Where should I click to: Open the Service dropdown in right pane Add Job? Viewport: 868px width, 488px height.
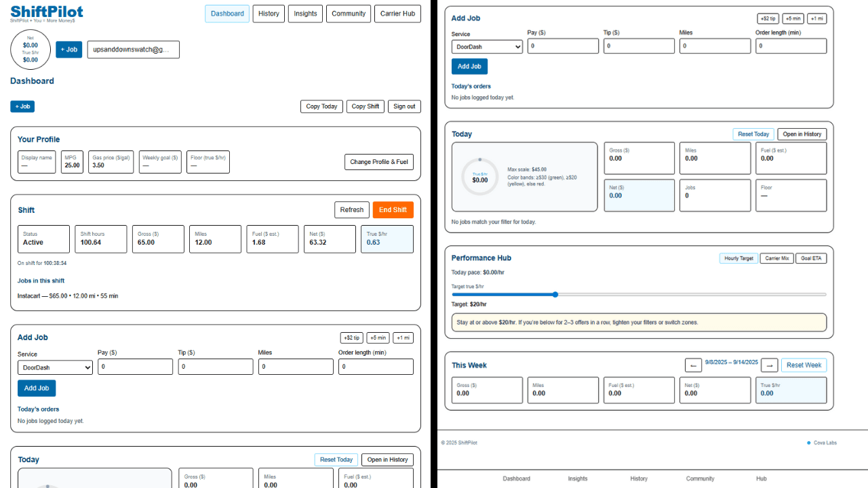[x=487, y=47]
